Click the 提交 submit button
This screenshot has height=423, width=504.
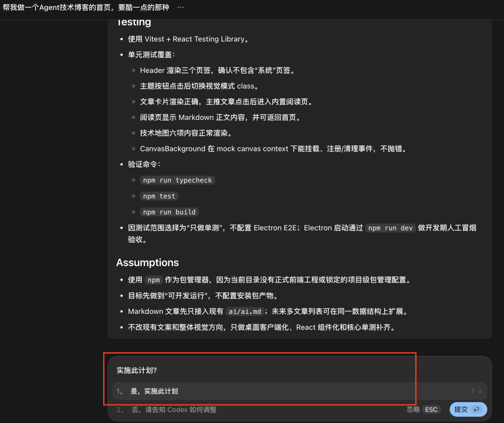[x=468, y=409]
